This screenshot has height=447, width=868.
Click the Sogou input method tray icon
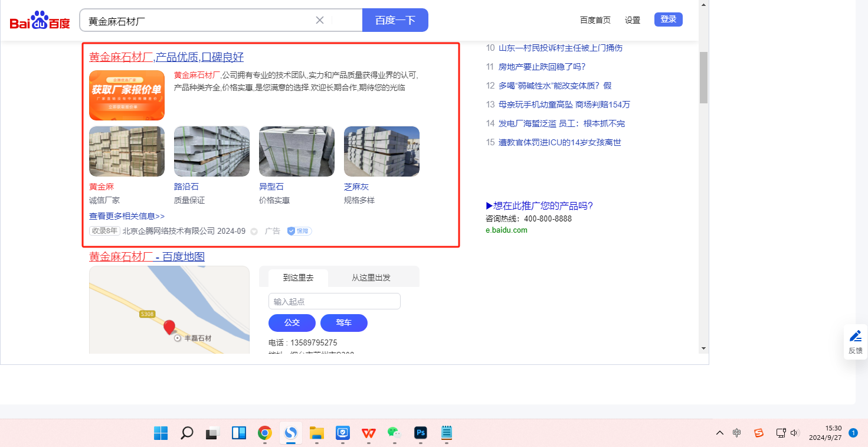point(759,433)
